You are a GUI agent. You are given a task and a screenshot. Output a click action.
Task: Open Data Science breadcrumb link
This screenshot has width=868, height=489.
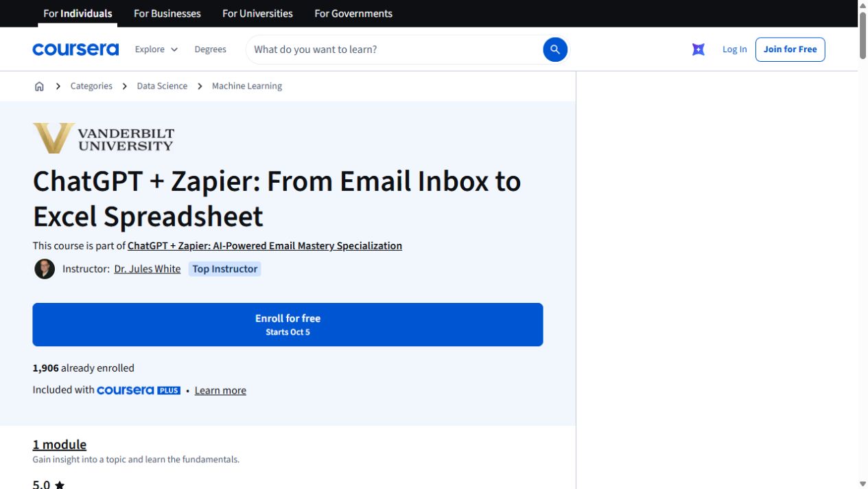[x=162, y=86]
